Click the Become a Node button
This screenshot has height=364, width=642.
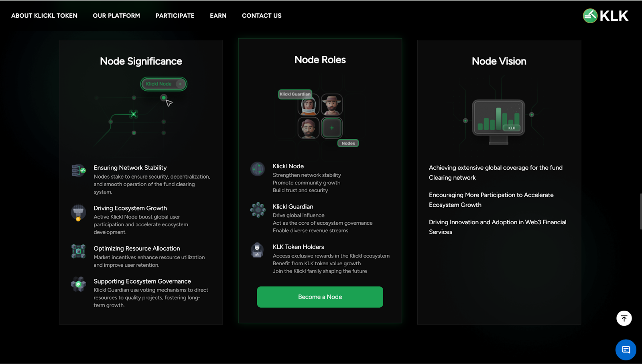[320, 297]
